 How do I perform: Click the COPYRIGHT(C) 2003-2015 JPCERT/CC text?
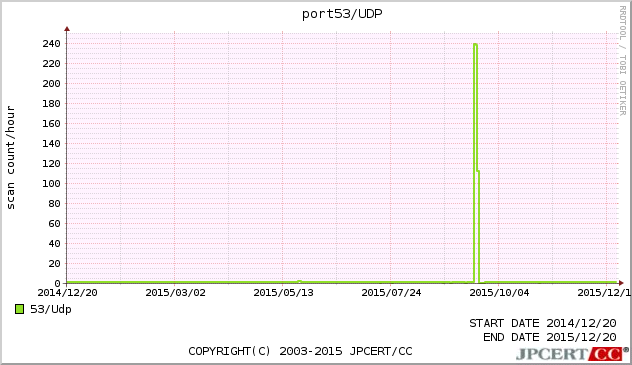click(x=301, y=351)
